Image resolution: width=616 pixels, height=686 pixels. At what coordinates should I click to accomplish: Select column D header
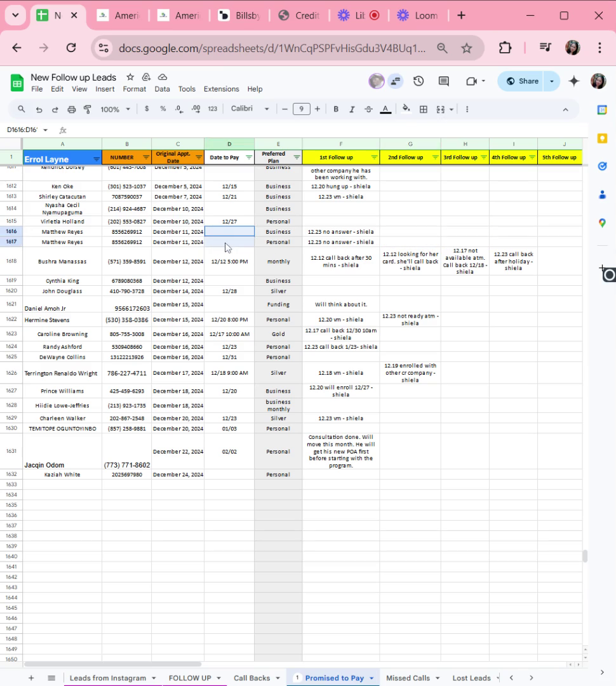point(229,144)
